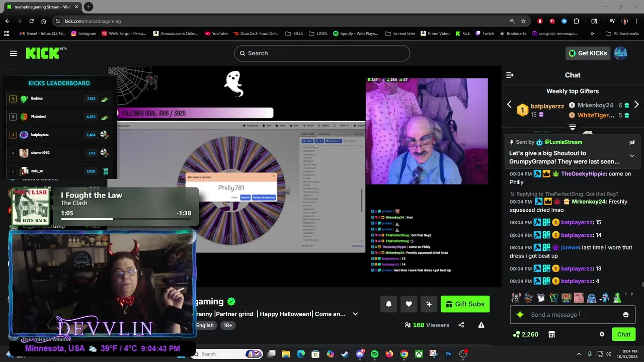Open Chrome extensions puzzle menu
Viewport: 644px width, 362px height.
577,21
